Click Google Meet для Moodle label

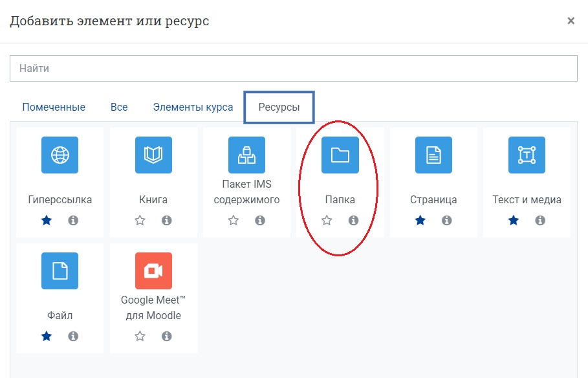[153, 308]
